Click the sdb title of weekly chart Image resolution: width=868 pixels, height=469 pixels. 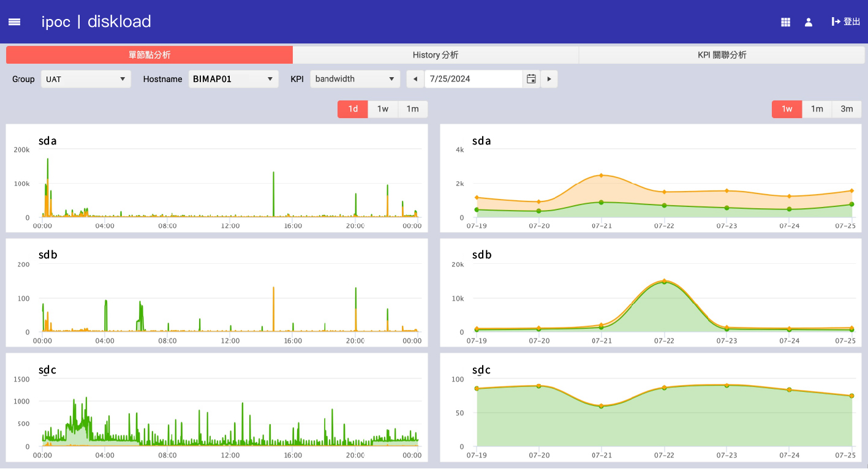(481, 255)
